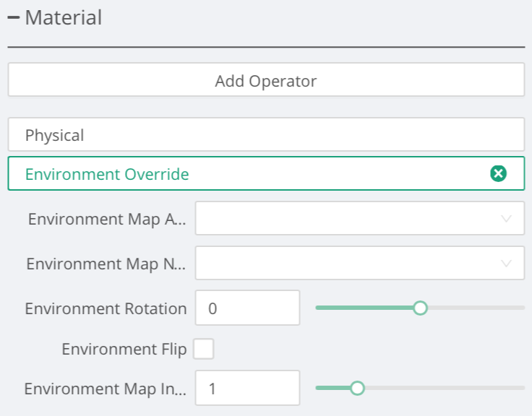This screenshot has width=532, height=416.
Task: Click the Environment Flip label text
Action: [x=124, y=350]
